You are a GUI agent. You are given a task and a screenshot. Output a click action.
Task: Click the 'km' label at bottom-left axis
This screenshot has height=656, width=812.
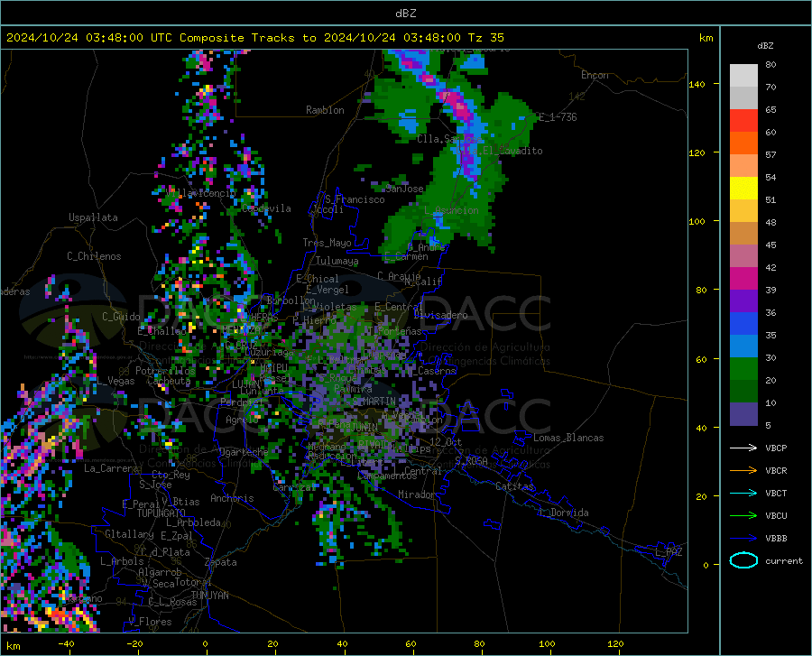point(13,646)
